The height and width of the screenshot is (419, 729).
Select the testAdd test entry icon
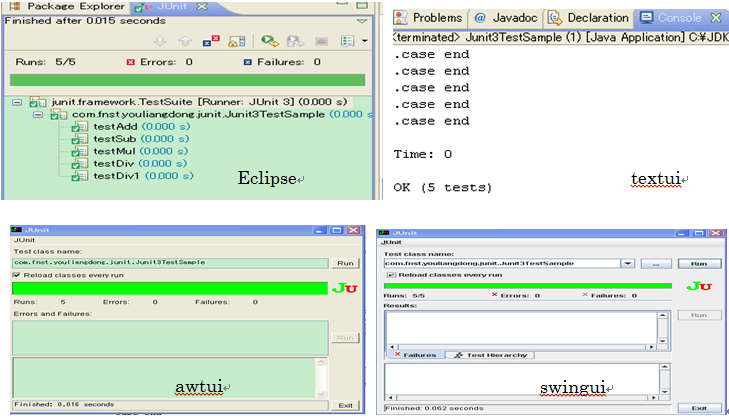(x=80, y=127)
